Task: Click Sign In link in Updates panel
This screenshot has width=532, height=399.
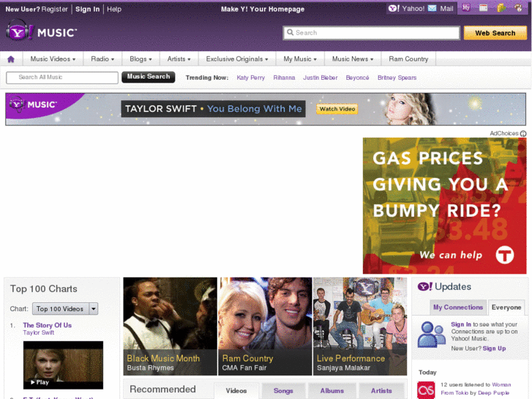Action: click(461, 324)
